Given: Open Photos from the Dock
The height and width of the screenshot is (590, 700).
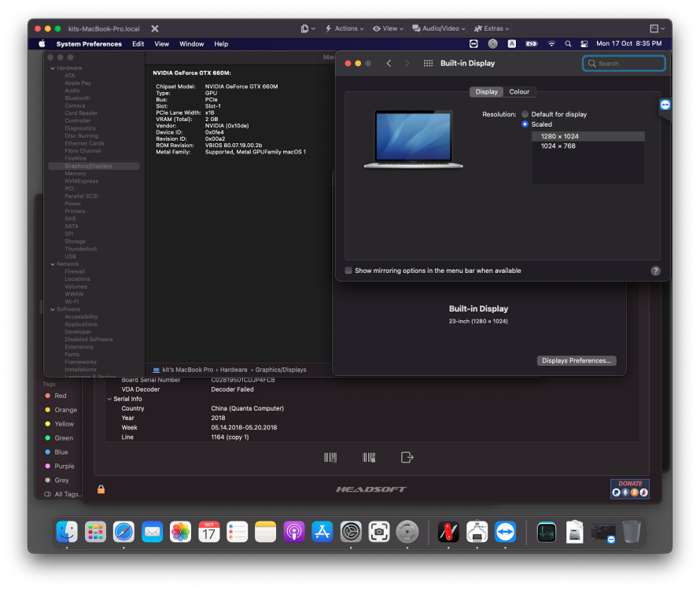Looking at the screenshot, I should click(180, 532).
